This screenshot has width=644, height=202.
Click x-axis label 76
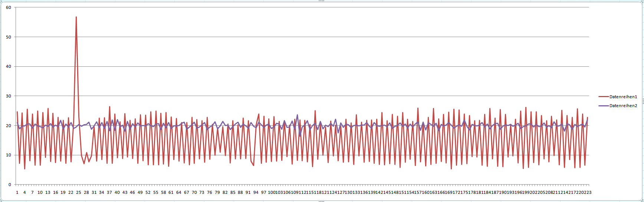[x=210, y=192]
